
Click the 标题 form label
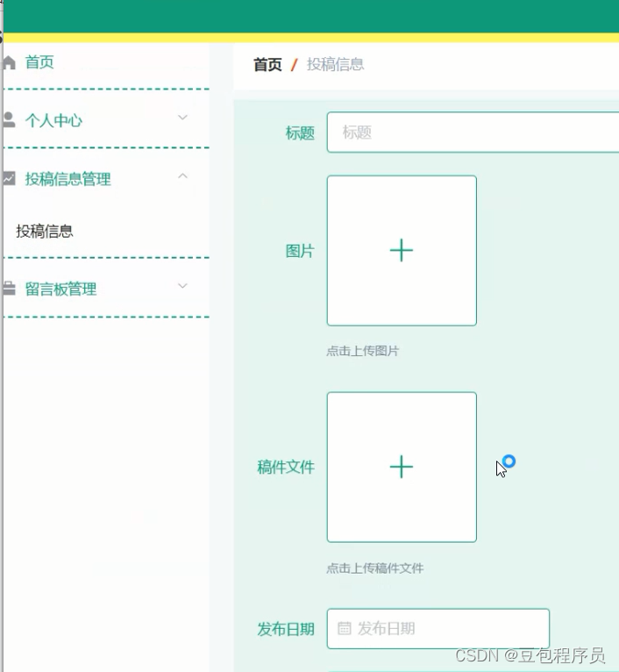300,132
